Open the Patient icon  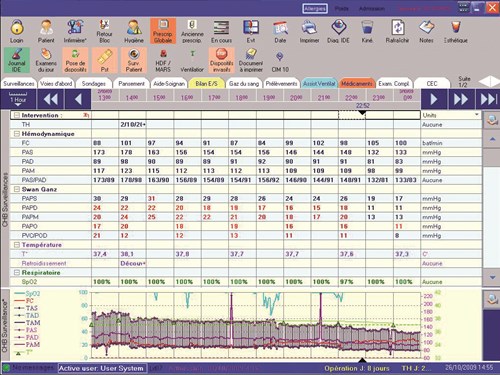[46, 31]
